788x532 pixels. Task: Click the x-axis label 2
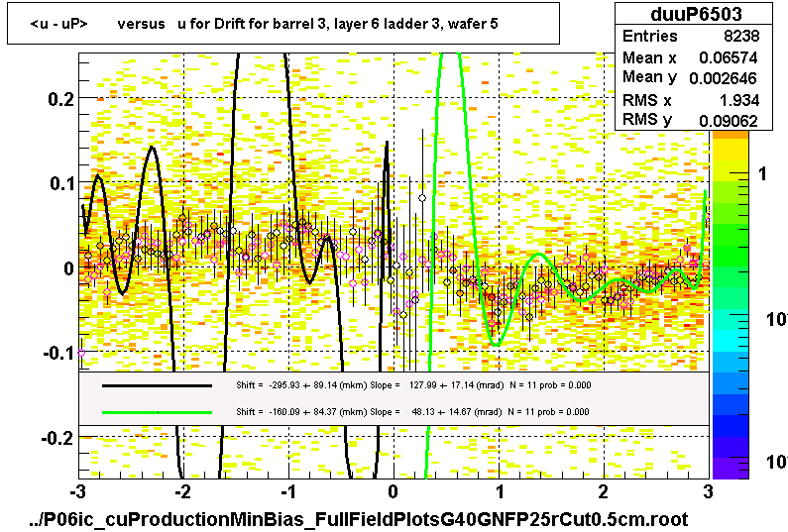point(604,491)
